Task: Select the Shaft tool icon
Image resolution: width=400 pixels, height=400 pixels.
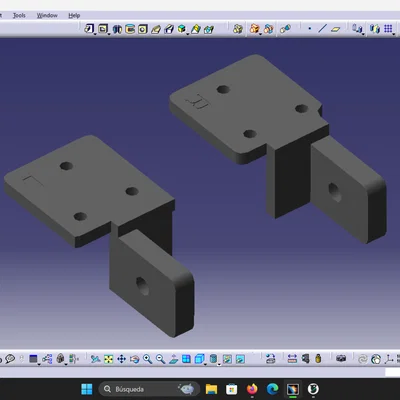Action: [117, 29]
